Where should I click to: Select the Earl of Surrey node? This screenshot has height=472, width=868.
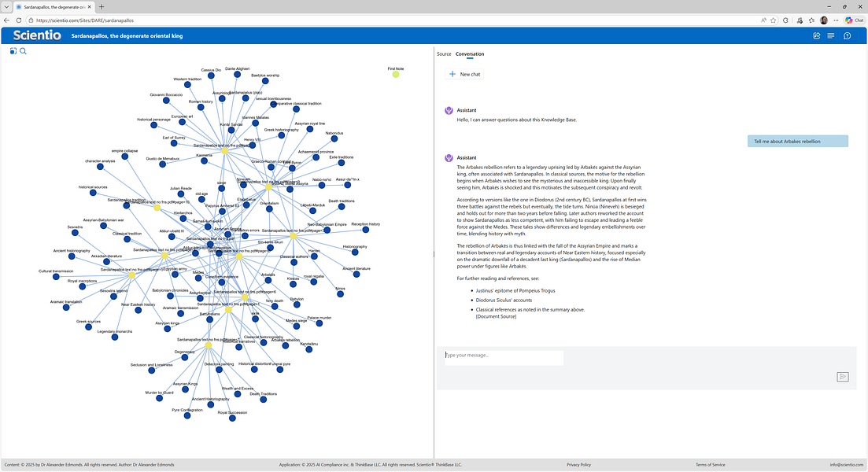pyautogui.click(x=174, y=143)
